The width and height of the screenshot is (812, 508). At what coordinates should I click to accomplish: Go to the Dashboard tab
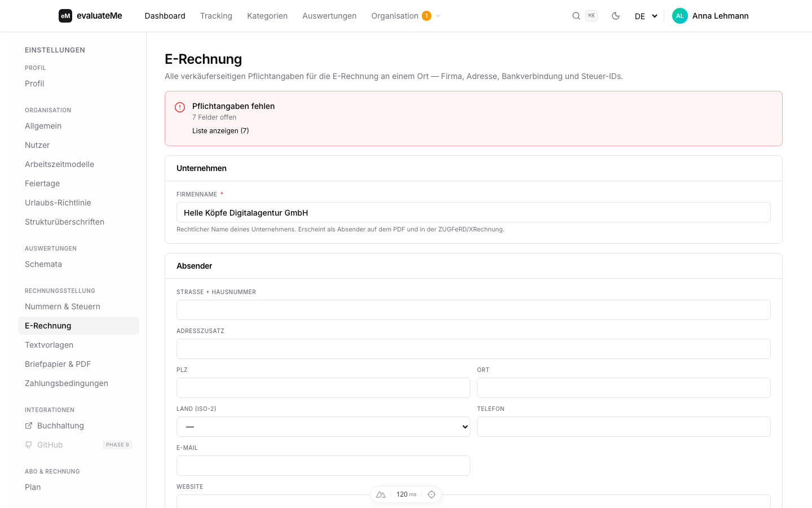pyautogui.click(x=165, y=16)
